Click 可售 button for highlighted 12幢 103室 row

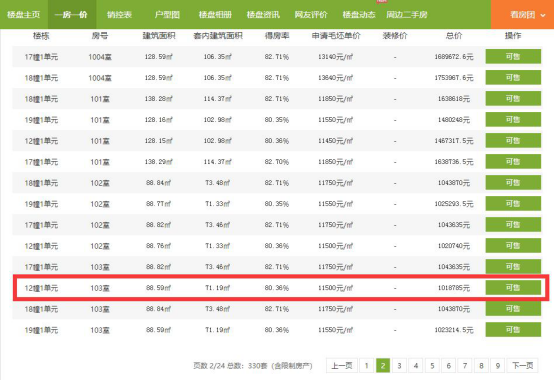[513, 288]
